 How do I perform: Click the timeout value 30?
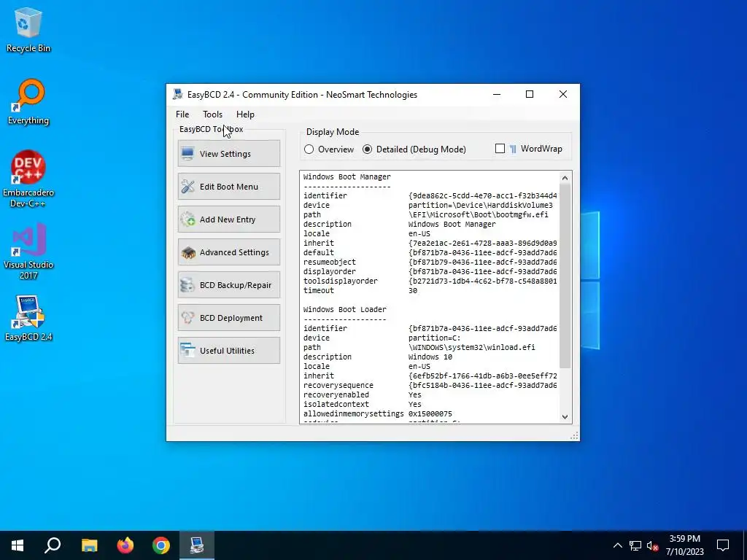(x=413, y=290)
